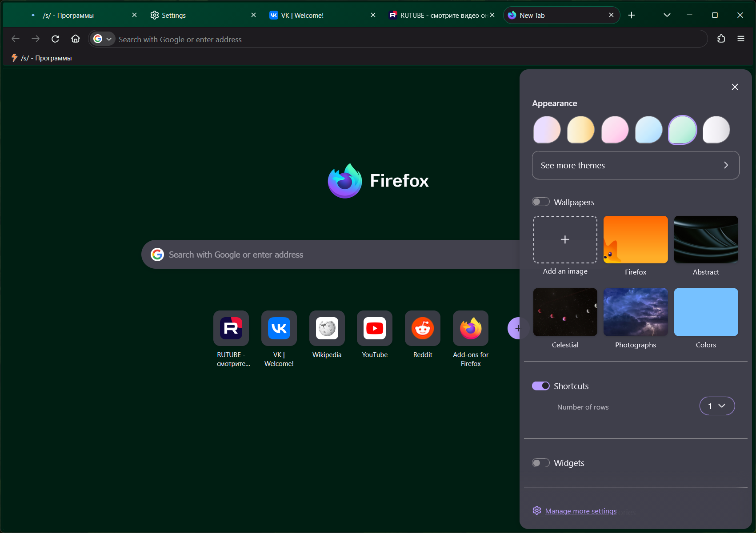756x533 pixels.
Task: Enable the Widgets switch
Action: (541, 463)
